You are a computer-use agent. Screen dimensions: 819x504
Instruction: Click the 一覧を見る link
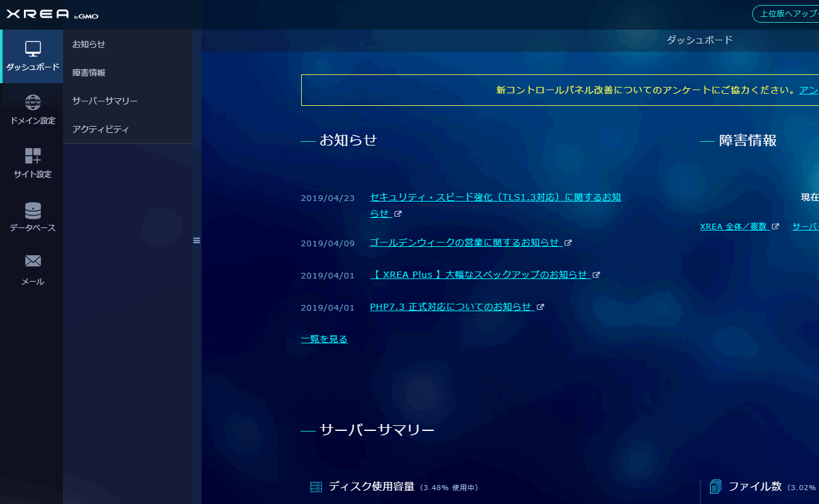tap(324, 339)
